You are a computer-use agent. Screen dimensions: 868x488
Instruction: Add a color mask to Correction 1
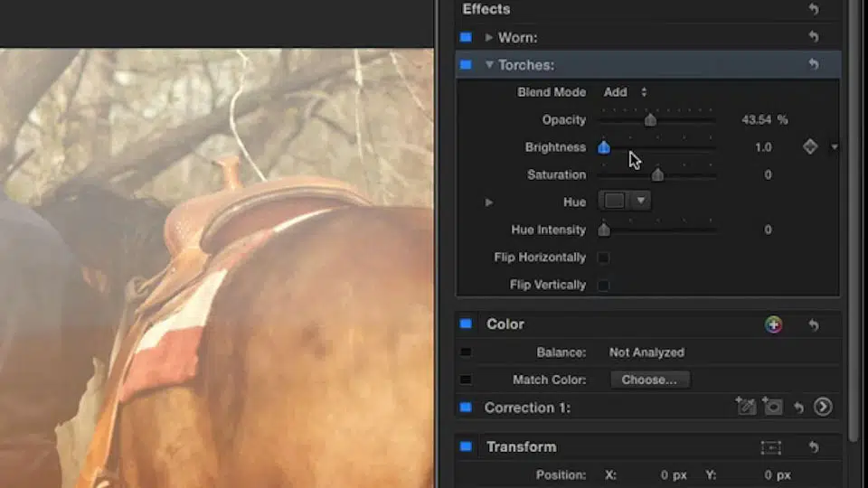745,407
